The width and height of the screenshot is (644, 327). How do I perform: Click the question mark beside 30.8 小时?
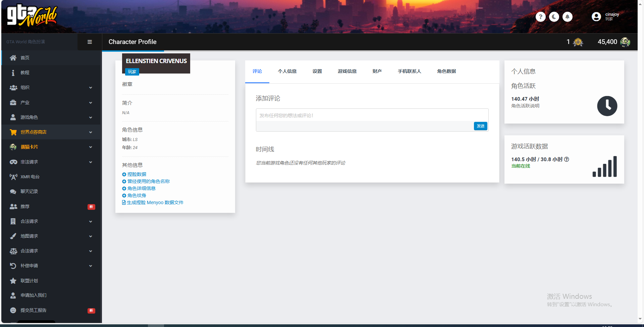(x=567, y=159)
